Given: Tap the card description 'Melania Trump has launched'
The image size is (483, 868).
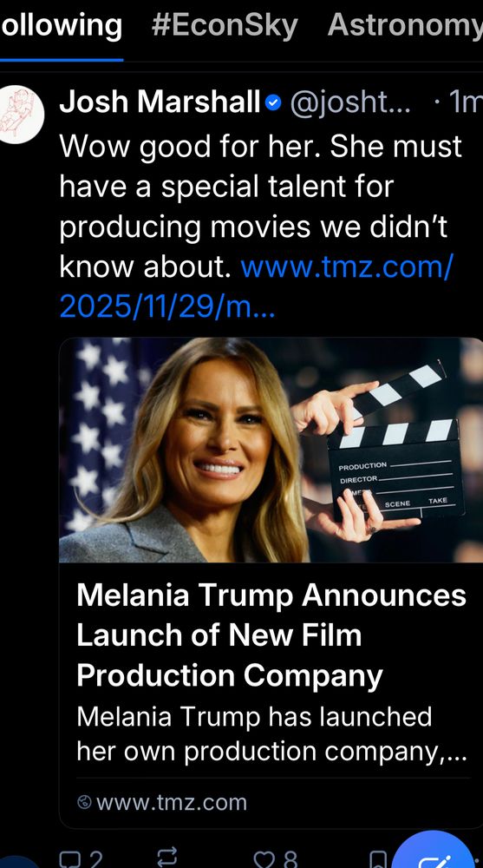Looking at the screenshot, I should 271,734.
